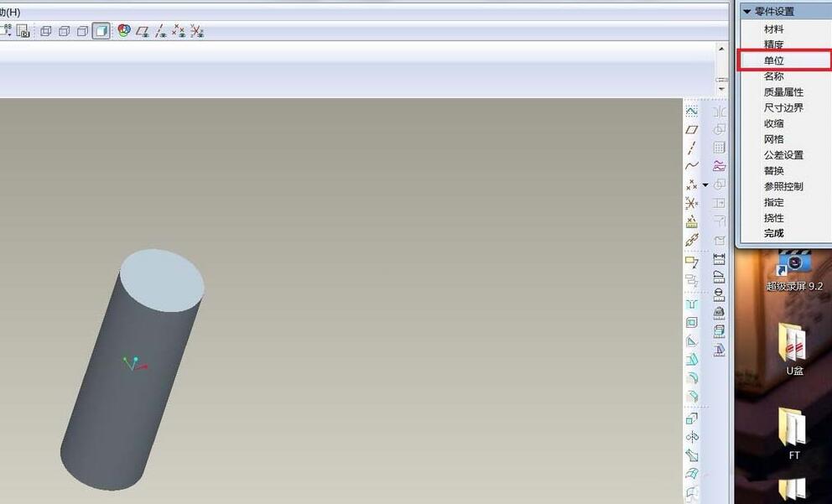This screenshot has height=504, width=832.
Task: Select the Variable Section Sweep tool
Action: (x=691, y=455)
